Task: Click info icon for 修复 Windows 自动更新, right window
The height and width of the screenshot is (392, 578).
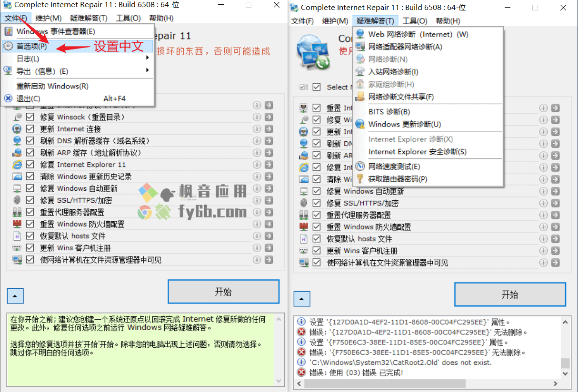Action: click(544, 191)
